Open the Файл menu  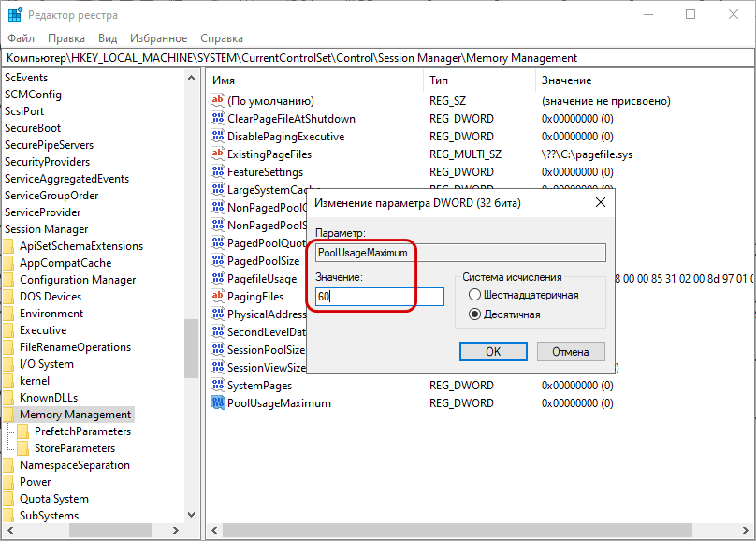point(21,38)
